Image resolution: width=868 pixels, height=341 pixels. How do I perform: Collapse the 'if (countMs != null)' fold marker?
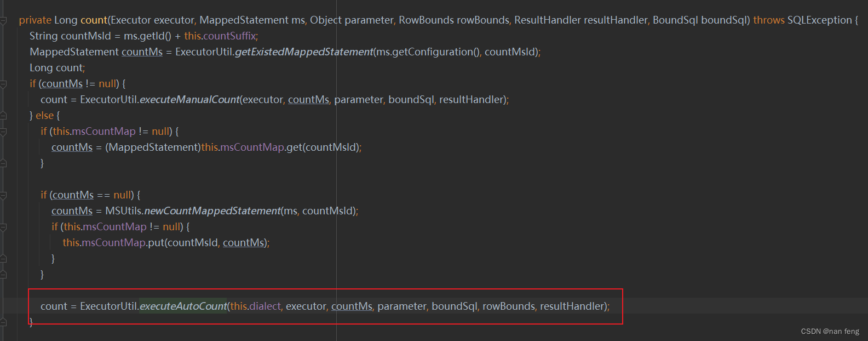(3, 84)
